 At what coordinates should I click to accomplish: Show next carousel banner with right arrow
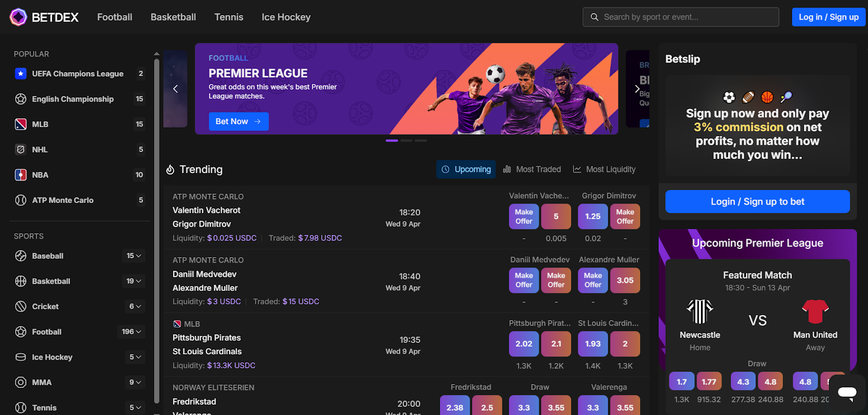(637, 89)
